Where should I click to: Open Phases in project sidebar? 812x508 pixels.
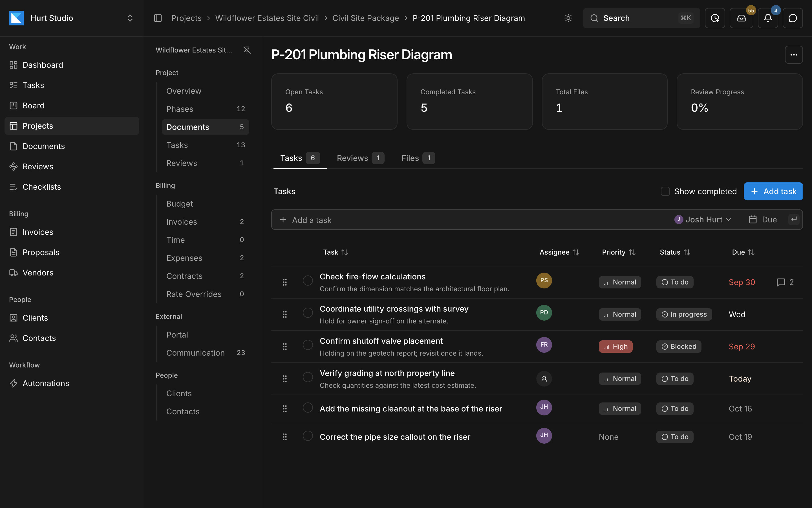(x=205, y=109)
